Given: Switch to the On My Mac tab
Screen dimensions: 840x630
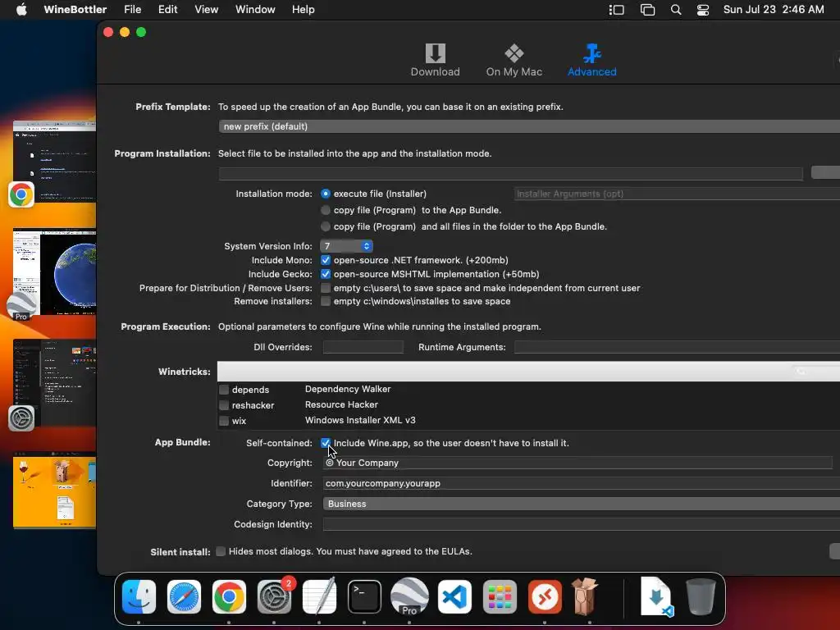Looking at the screenshot, I should click(514, 60).
